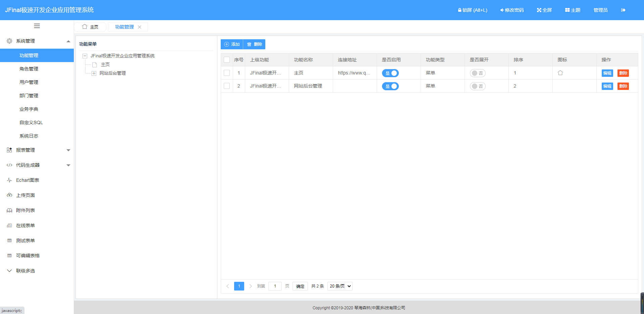Click the attachment list book icon
The height and width of the screenshot is (314, 644).
(x=9, y=210)
